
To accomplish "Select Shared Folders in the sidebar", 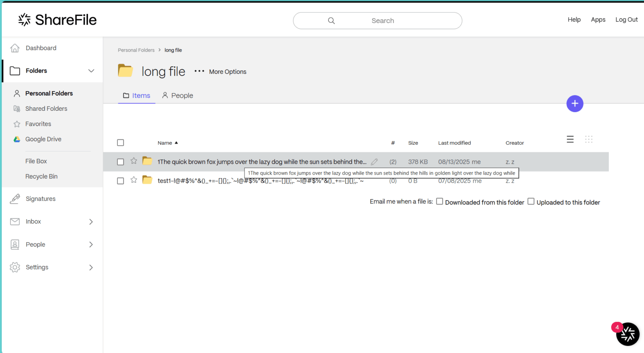I will tap(46, 108).
